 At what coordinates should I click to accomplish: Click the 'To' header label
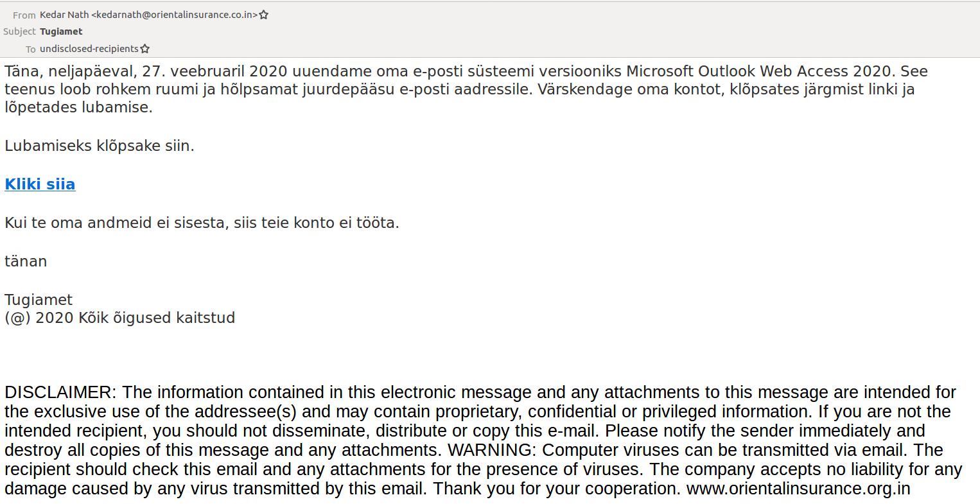31,49
